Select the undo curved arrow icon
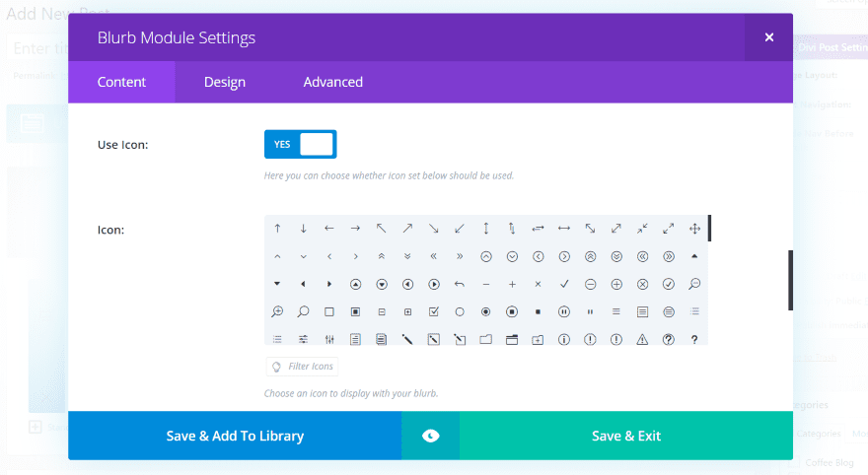Viewport: 868px width, 475px height. pos(460,284)
